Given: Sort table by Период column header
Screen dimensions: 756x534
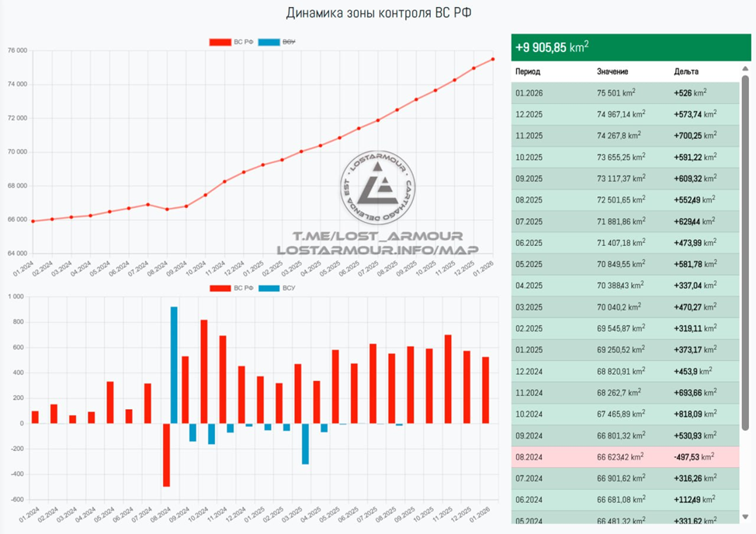Looking at the screenshot, I should click(528, 71).
